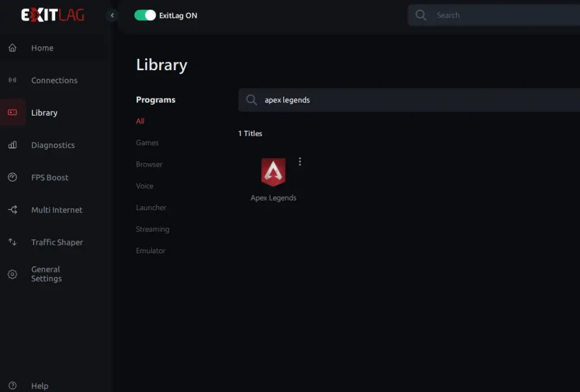Click the Connections signal icon

12,80
